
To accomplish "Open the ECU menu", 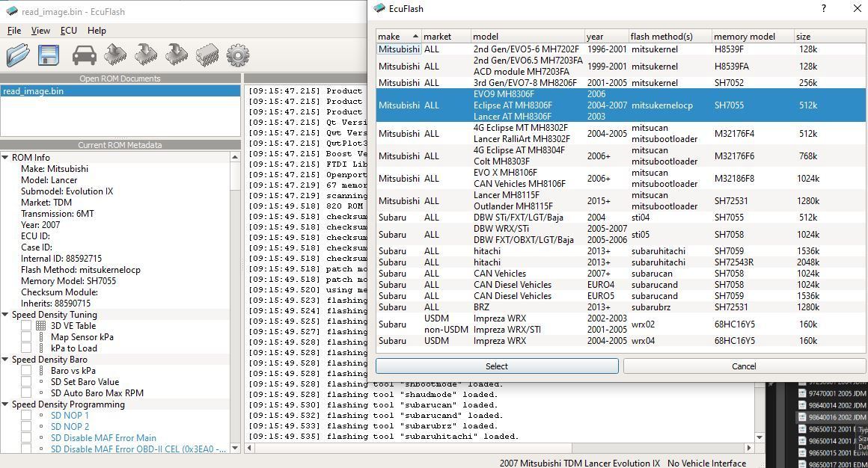I will pyautogui.click(x=68, y=31).
